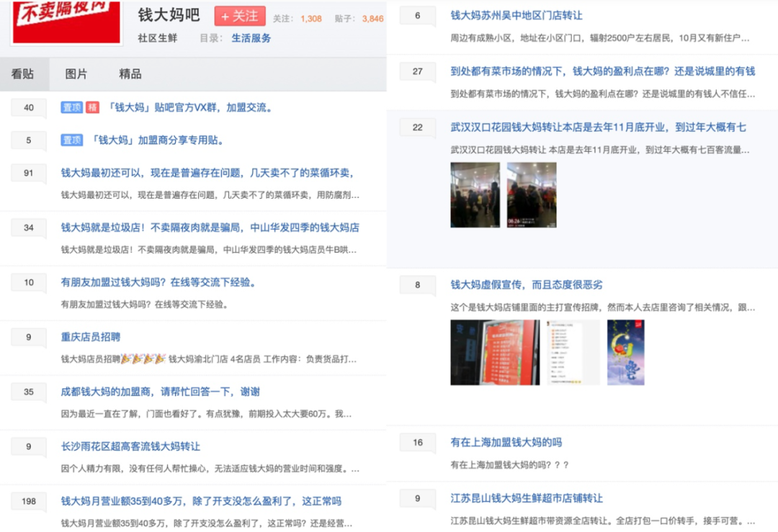Screen dimensions: 778x532
Task: Click the 钱大妈吧 forum title
Action: pyautogui.click(x=169, y=15)
